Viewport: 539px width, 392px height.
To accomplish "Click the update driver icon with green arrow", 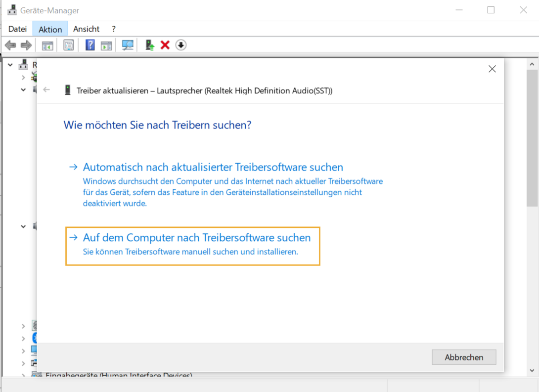I will coord(150,45).
